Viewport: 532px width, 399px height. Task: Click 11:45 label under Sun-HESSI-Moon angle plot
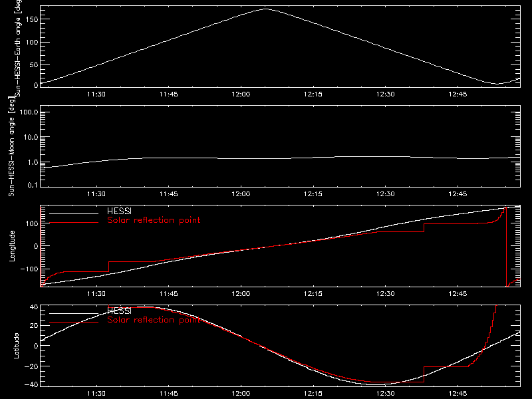pos(169,194)
